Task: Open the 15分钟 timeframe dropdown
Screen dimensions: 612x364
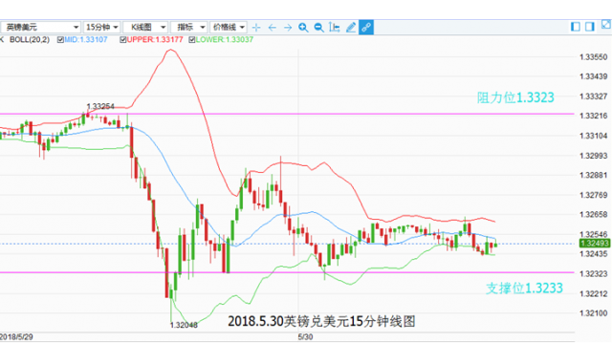Action: tap(102, 28)
